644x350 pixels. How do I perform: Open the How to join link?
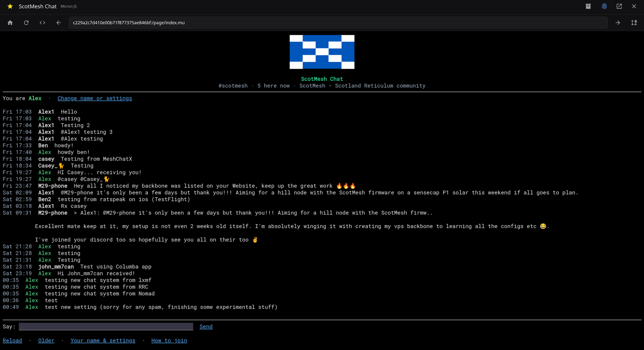pos(169,340)
